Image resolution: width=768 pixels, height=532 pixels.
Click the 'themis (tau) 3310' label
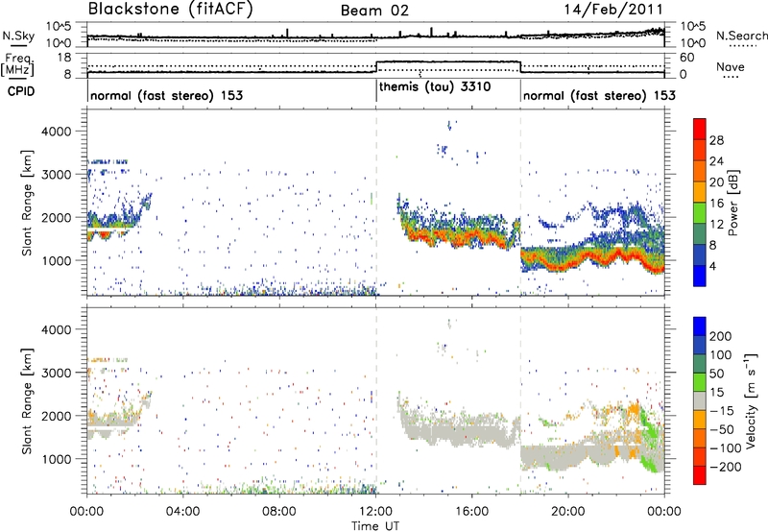[435, 87]
